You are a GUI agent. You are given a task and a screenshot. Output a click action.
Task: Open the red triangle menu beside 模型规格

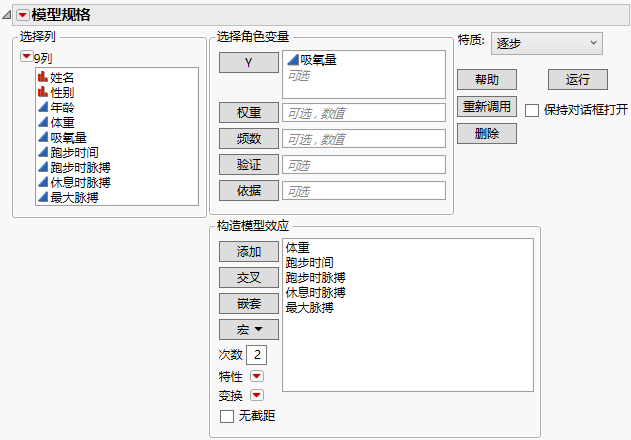22,15
